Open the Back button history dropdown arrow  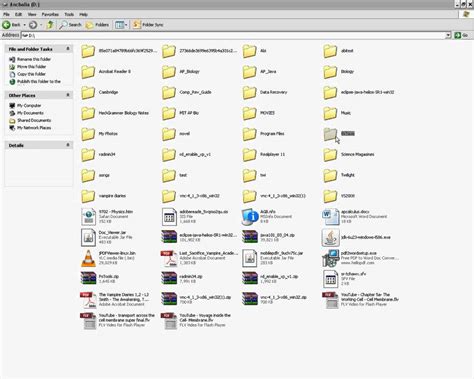tap(24, 25)
